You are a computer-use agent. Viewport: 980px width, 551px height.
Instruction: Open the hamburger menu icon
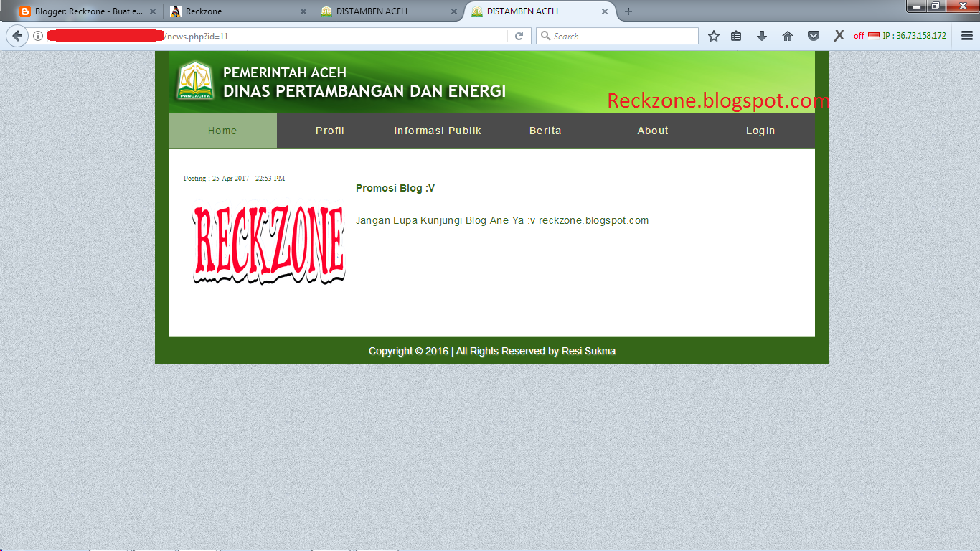966,36
